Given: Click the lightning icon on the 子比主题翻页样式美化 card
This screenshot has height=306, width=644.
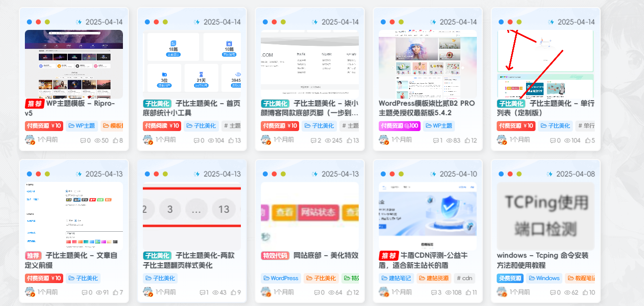Looking at the screenshot, I should [x=197, y=173].
